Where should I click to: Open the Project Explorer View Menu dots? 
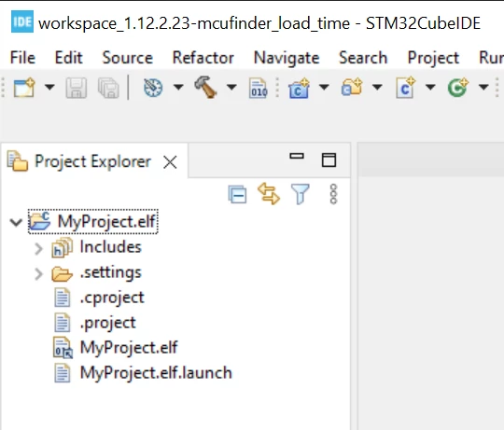coord(333,194)
